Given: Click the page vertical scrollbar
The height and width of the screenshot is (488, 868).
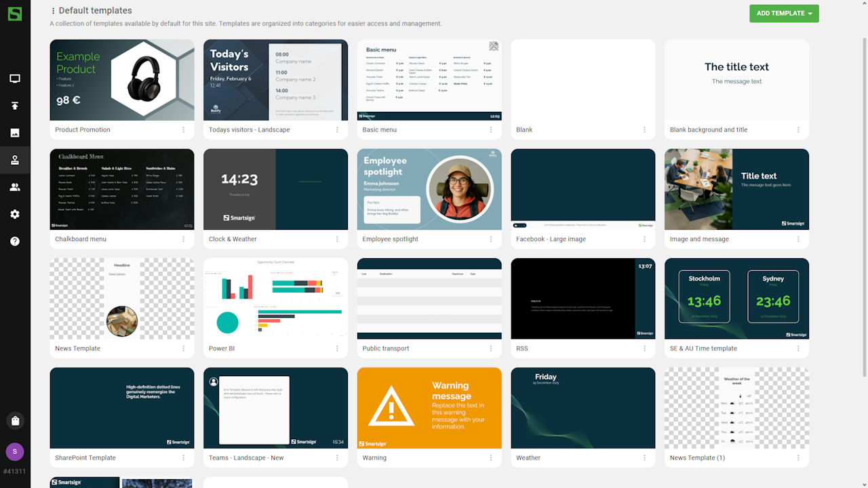Looking at the screenshot, I should tap(864, 203).
